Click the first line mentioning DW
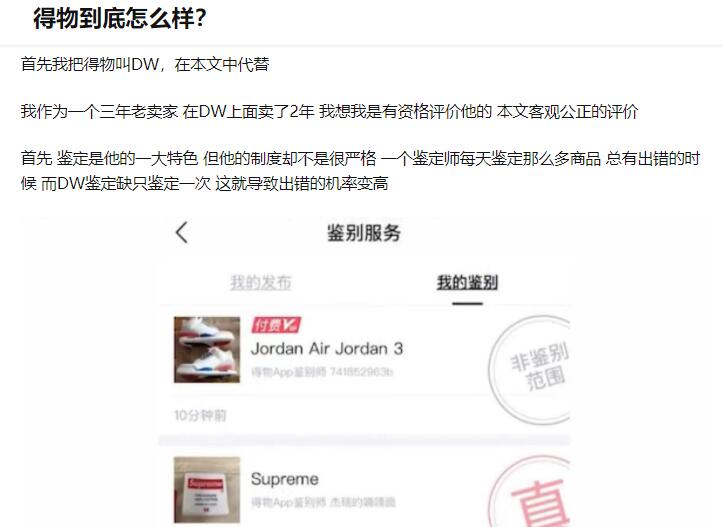 [145, 64]
